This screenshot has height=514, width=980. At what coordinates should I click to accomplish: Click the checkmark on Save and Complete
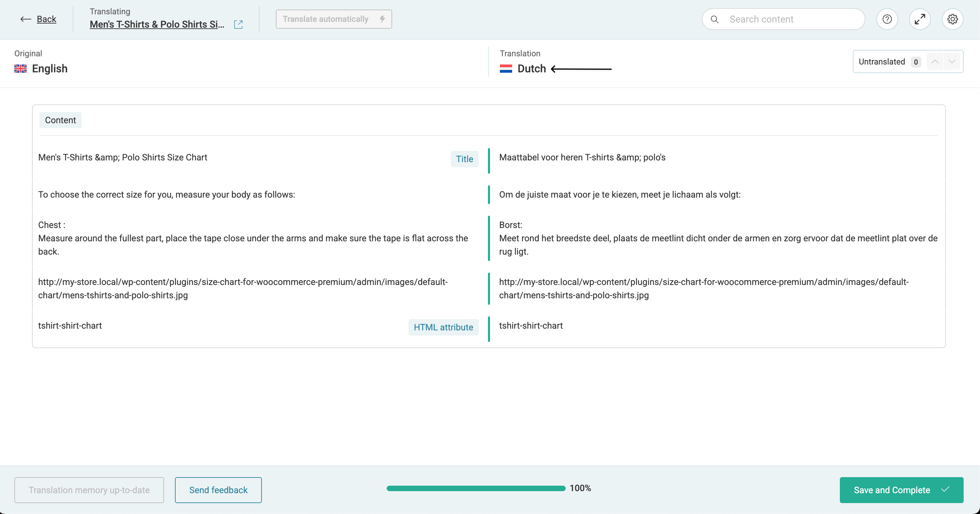945,490
